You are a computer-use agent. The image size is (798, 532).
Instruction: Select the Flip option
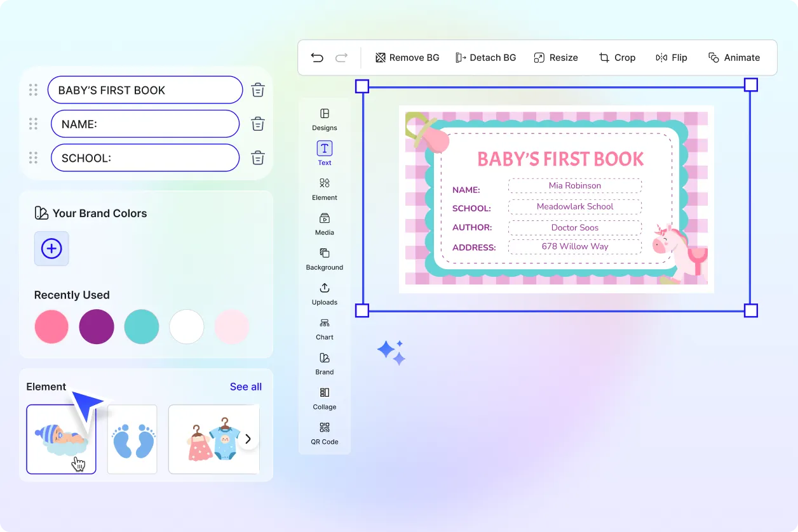click(672, 58)
